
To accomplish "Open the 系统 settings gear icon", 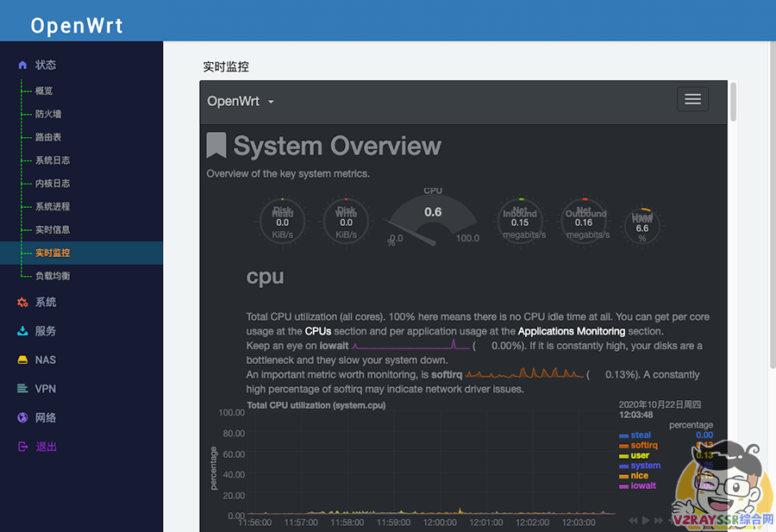I will click(x=22, y=302).
